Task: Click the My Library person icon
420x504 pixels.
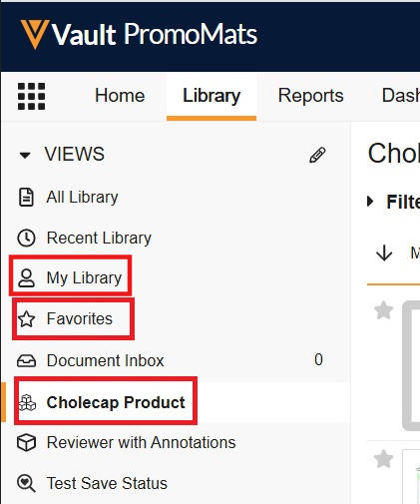Action: [x=26, y=278]
